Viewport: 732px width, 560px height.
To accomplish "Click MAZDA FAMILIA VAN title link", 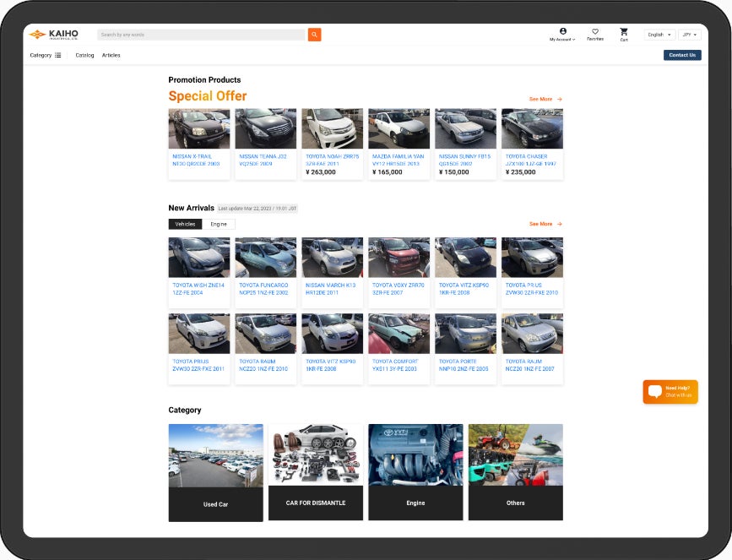I will tap(399, 160).
